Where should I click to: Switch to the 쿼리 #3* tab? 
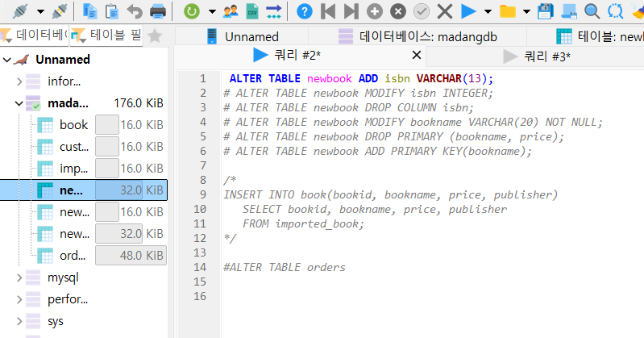(x=536, y=56)
